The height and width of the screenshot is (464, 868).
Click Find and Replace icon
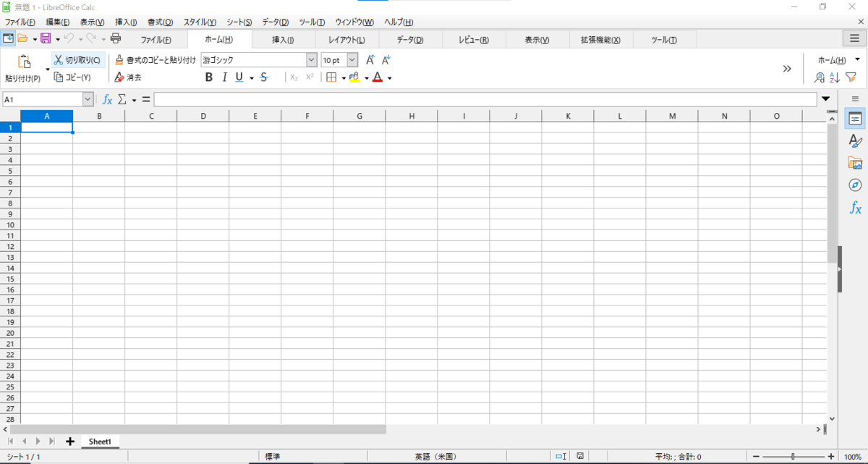pyautogui.click(x=820, y=77)
